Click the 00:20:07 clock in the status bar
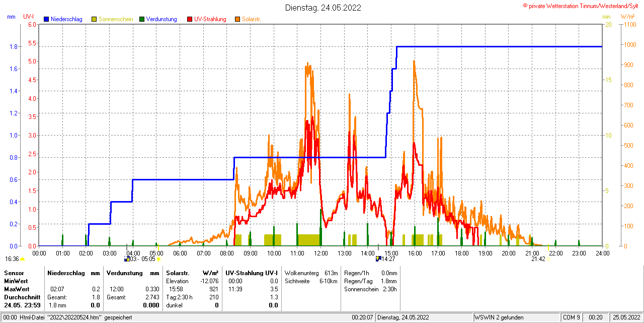644x323 pixels. pyautogui.click(x=363, y=317)
